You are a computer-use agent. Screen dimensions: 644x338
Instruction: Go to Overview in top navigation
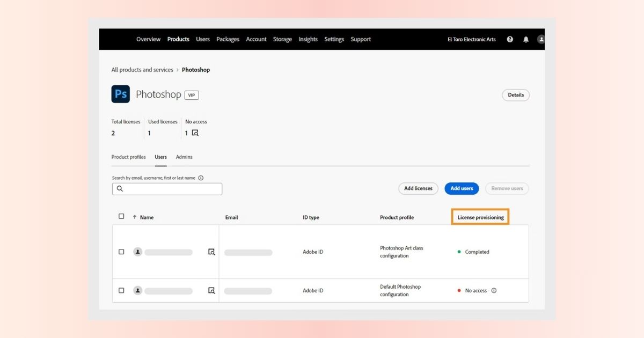click(x=148, y=39)
